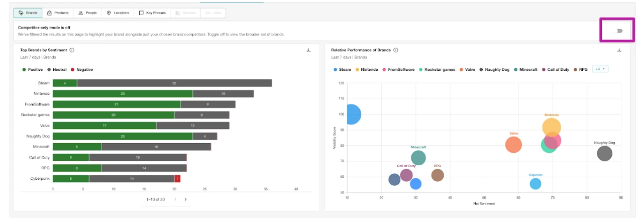
Task: Click the orange Valve bubble
Action: (513, 145)
